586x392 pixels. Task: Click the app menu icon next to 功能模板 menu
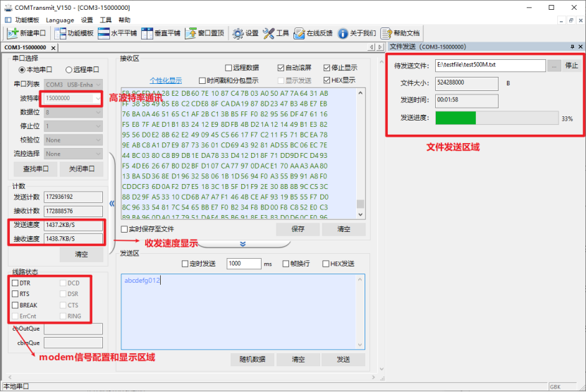coord(8,20)
